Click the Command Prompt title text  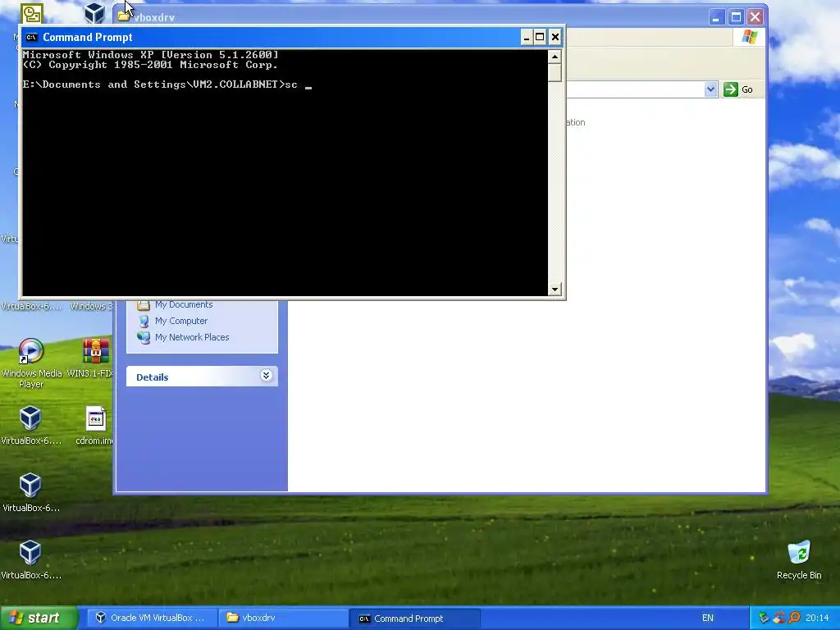(x=87, y=37)
